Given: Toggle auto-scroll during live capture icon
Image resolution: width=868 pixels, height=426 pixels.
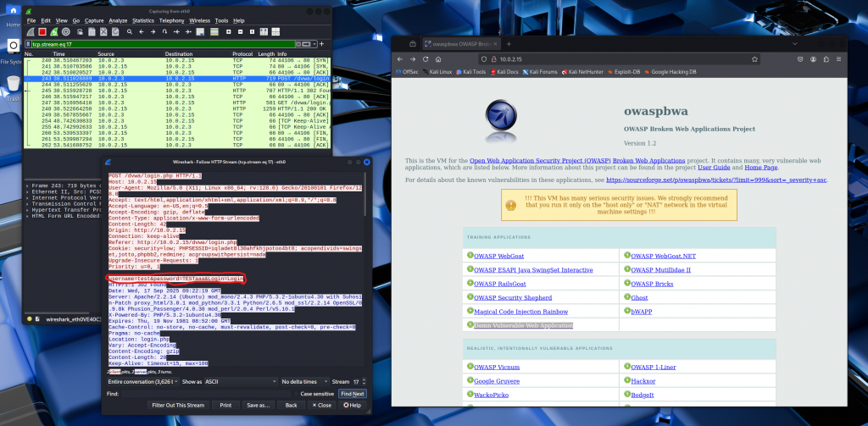Looking at the screenshot, I should tap(200, 31).
